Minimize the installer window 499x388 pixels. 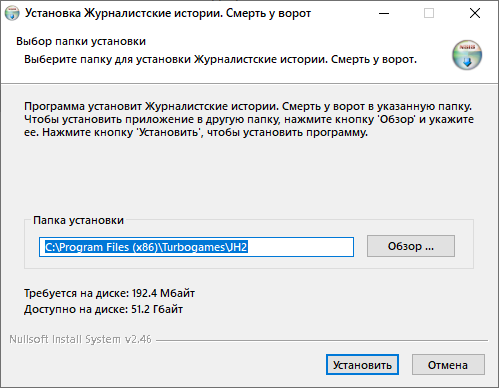(384, 13)
